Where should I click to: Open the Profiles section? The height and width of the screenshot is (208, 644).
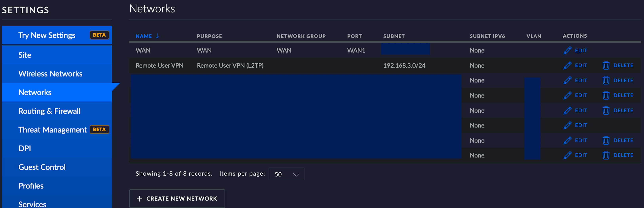(x=31, y=185)
